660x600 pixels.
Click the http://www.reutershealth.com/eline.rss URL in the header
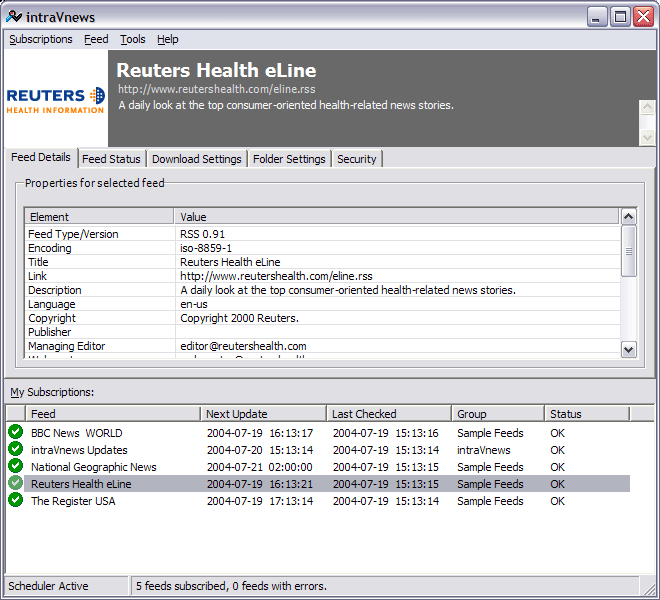[216, 89]
